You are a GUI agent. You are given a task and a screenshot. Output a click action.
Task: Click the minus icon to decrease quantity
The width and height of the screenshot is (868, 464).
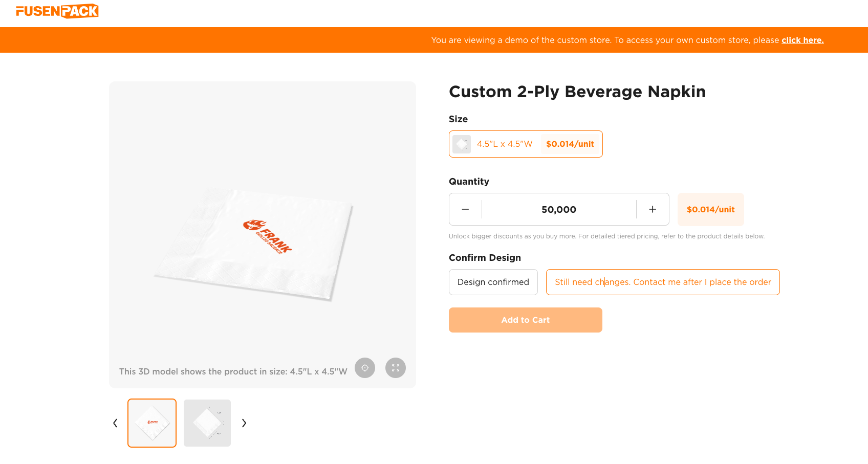(x=465, y=209)
